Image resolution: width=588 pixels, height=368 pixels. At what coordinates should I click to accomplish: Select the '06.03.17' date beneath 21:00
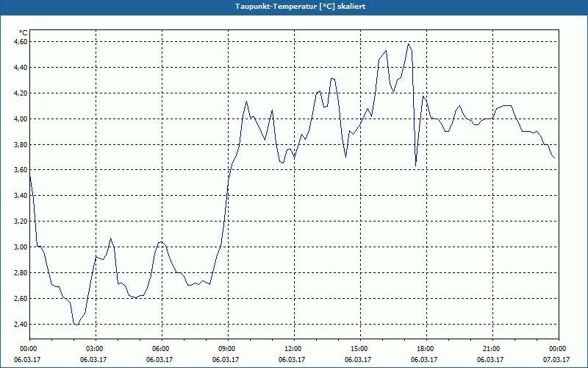(490, 360)
